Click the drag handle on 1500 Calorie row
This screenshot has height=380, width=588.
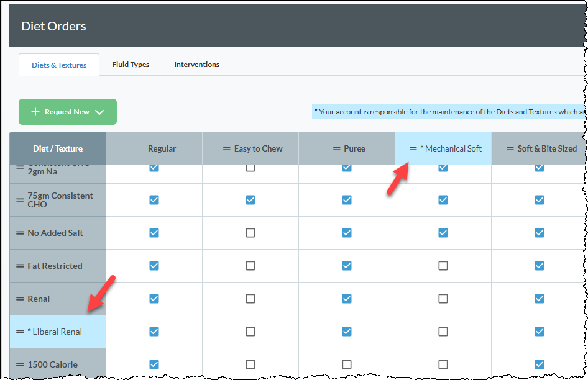[x=20, y=364]
